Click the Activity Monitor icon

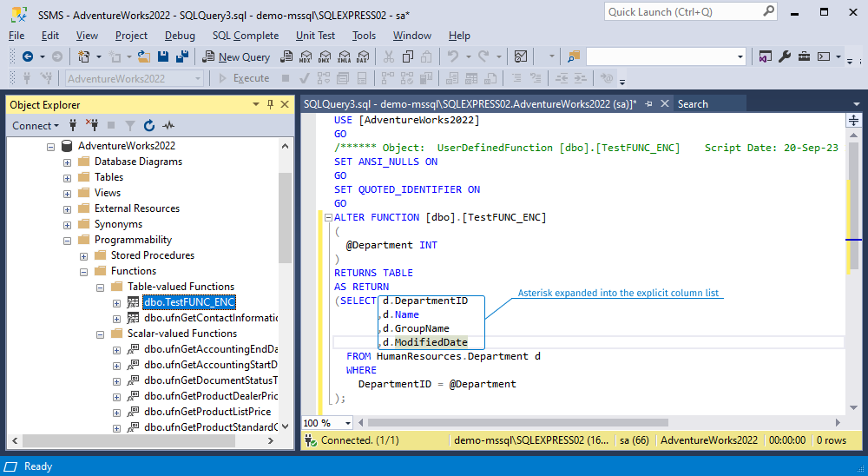520,56
